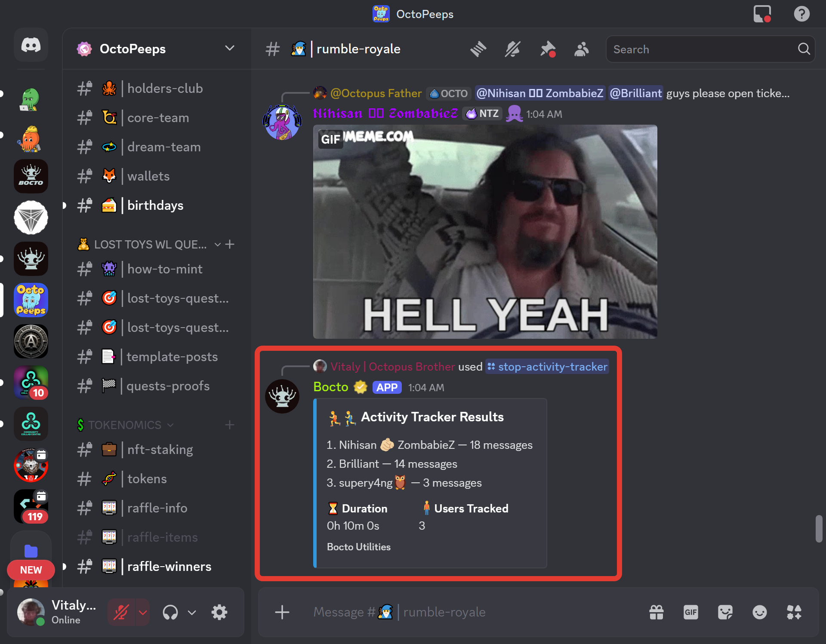Open the gift Nitro icon

(656, 612)
